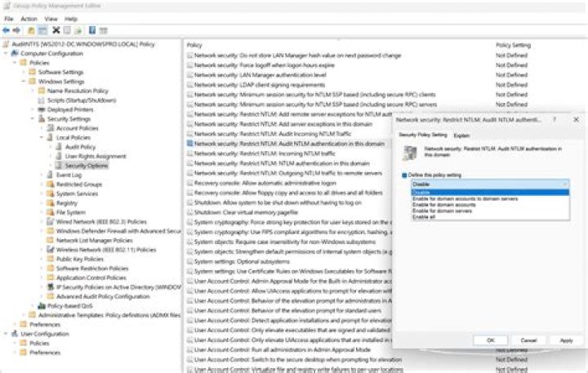Screen dimensions: 588x373
Task: Switch to the Explain tab
Action: (x=461, y=135)
